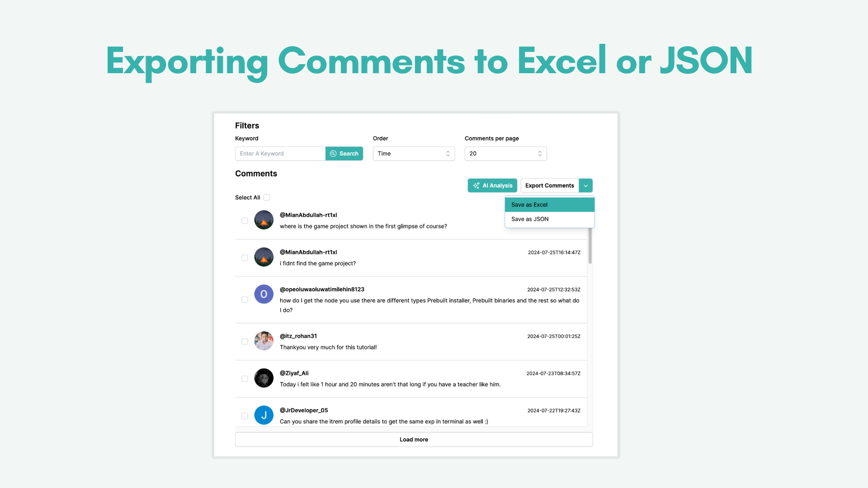Click @itz_rohan31's profile photo
The height and width of the screenshot is (488, 868).
(x=264, y=341)
